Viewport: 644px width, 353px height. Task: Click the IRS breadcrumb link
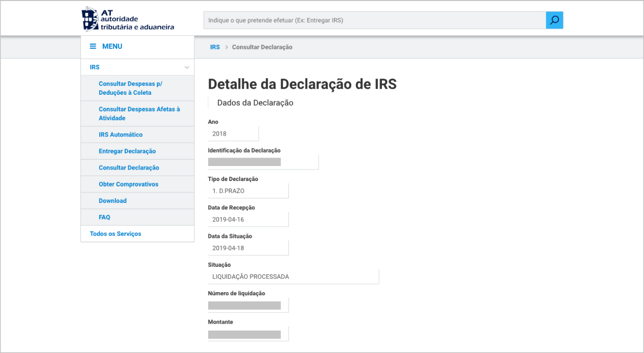(x=215, y=47)
